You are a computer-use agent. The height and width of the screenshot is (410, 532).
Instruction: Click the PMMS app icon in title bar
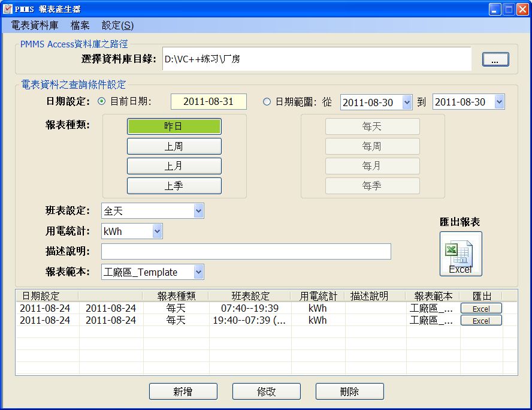click(x=7, y=9)
